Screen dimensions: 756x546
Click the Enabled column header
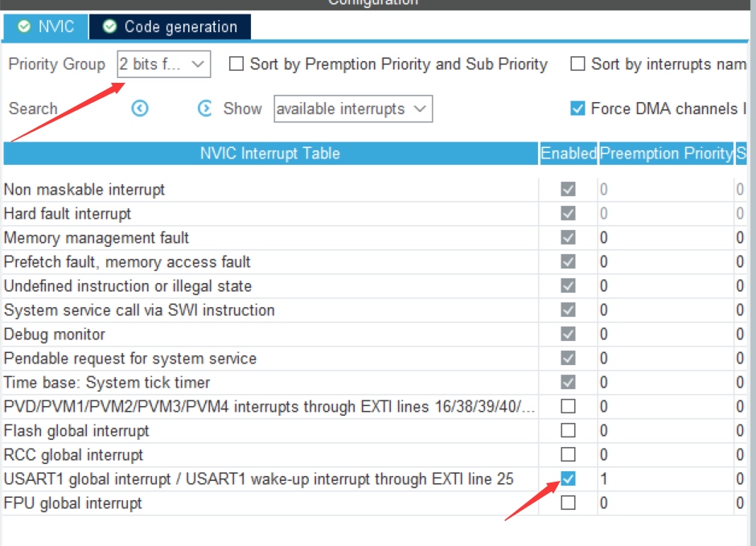[x=569, y=154]
